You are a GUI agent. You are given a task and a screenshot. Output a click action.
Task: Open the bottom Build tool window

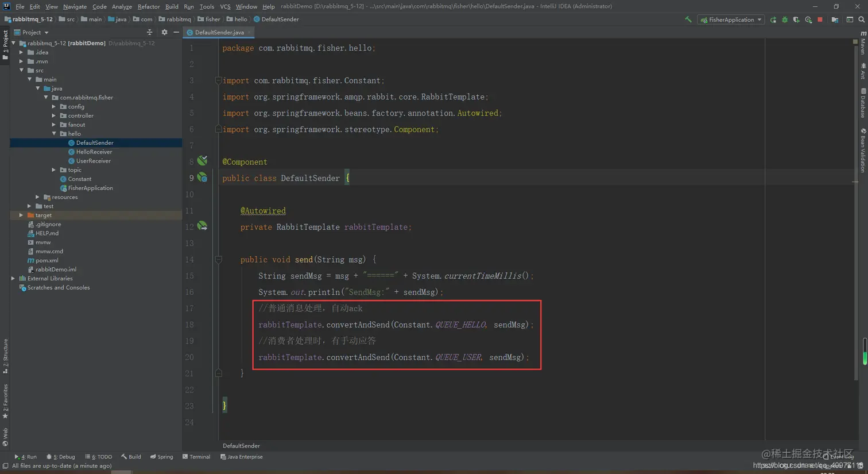(131, 457)
